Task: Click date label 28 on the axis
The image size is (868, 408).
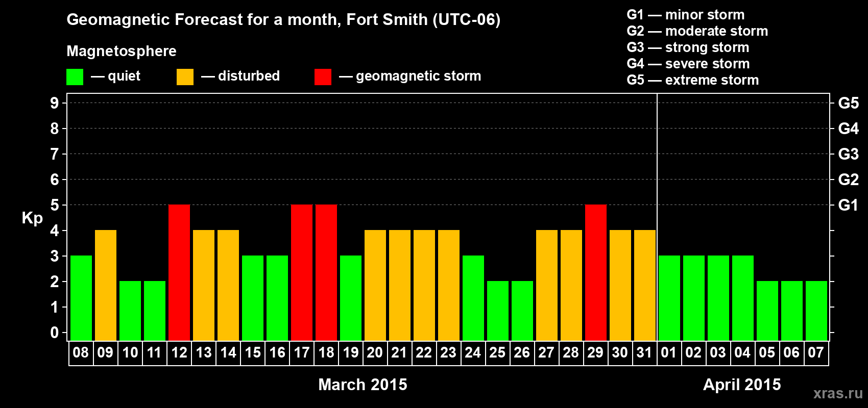Action: point(571,352)
